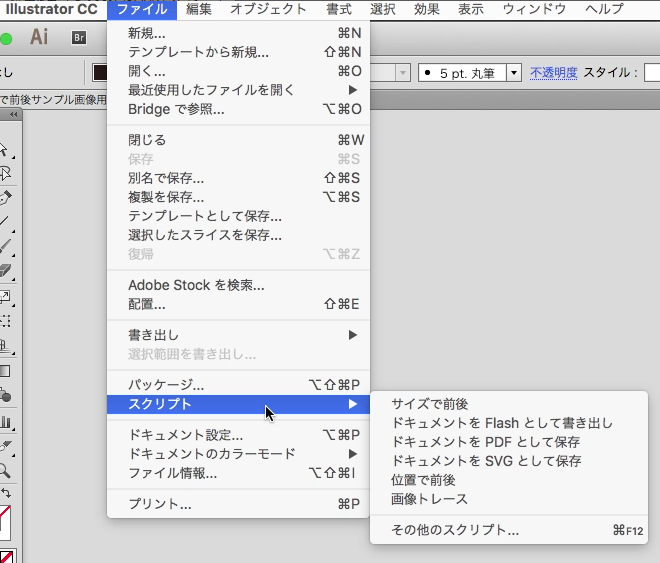The image size is (660, 563).
Task: Open the Illustrator CC app menu
Action: pos(51,9)
